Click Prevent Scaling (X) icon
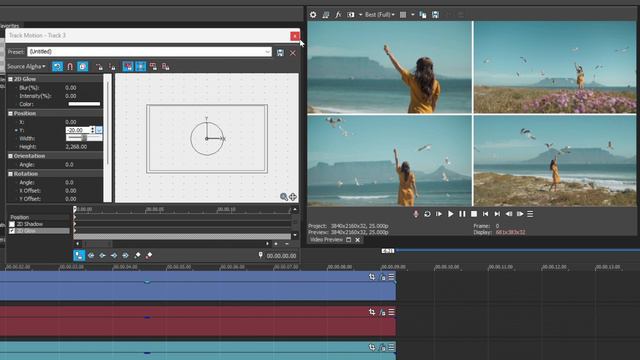Viewport: 640px width, 360px height. pos(153,67)
